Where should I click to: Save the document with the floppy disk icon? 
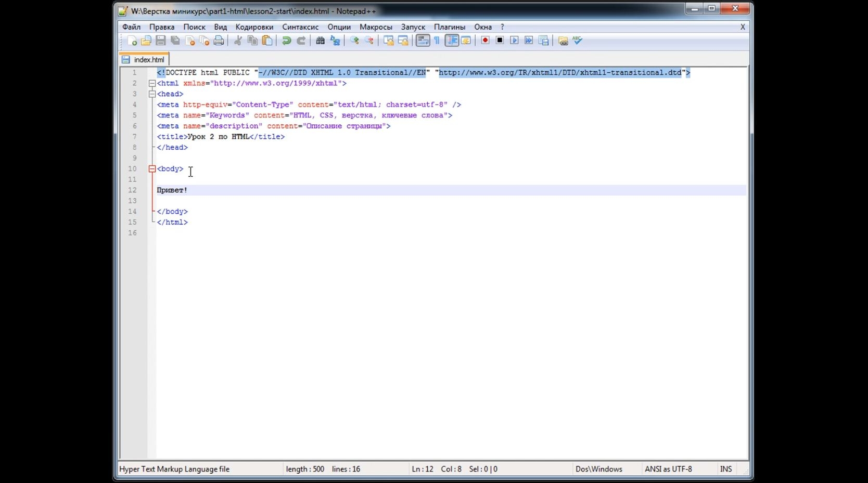(x=161, y=41)
